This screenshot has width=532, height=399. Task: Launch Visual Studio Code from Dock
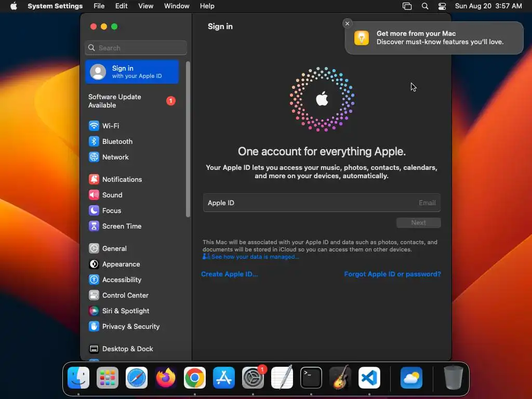[x=369, y=378]
